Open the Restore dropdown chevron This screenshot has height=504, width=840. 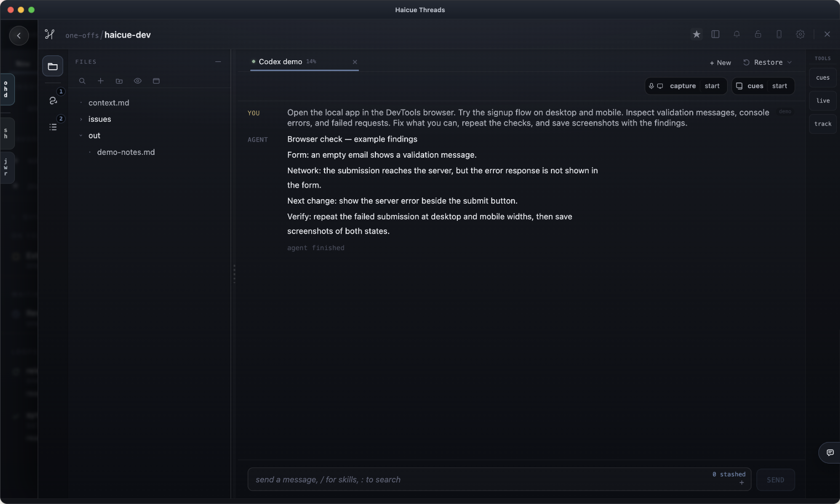tap(790, 63)
